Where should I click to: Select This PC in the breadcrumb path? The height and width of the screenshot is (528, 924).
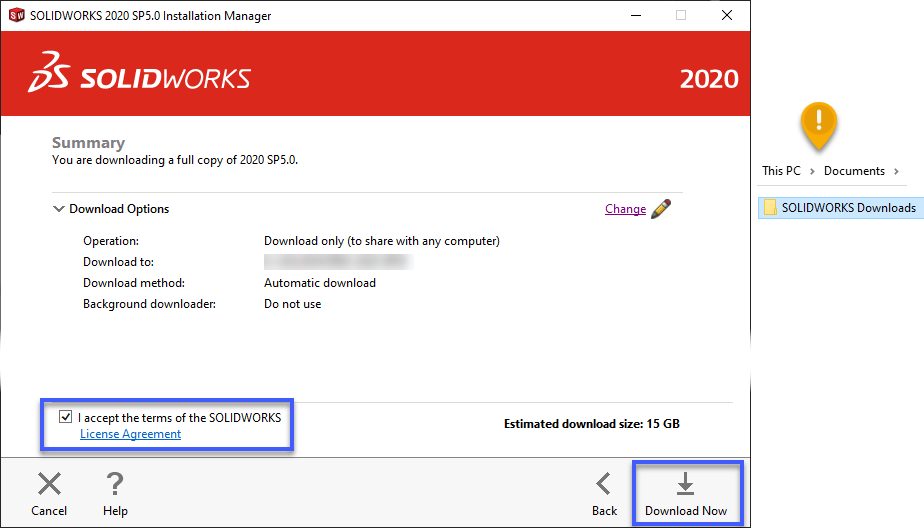coord(781,171)
